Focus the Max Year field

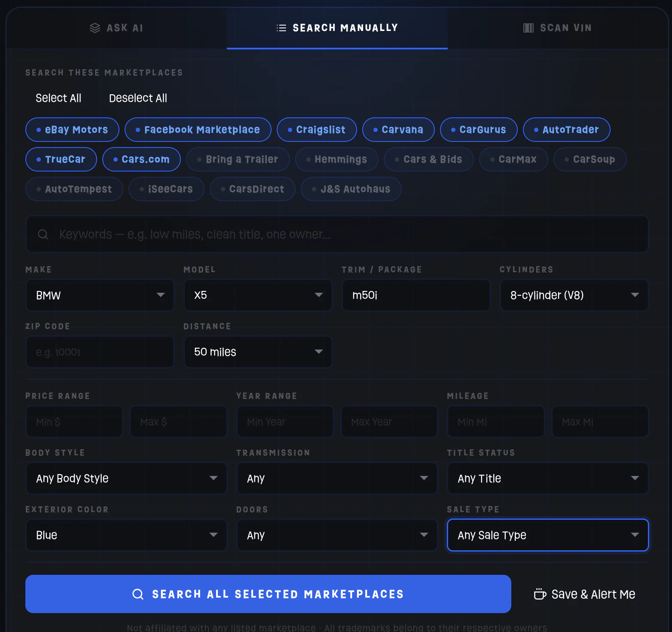pos(389,421)
